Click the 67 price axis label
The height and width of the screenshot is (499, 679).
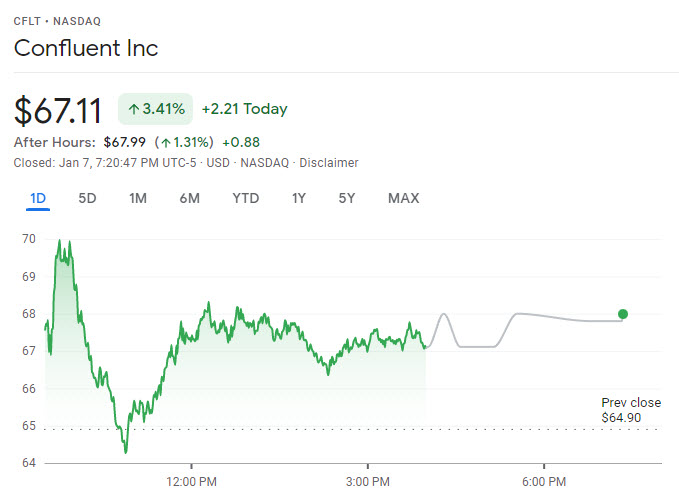(29, 350)
